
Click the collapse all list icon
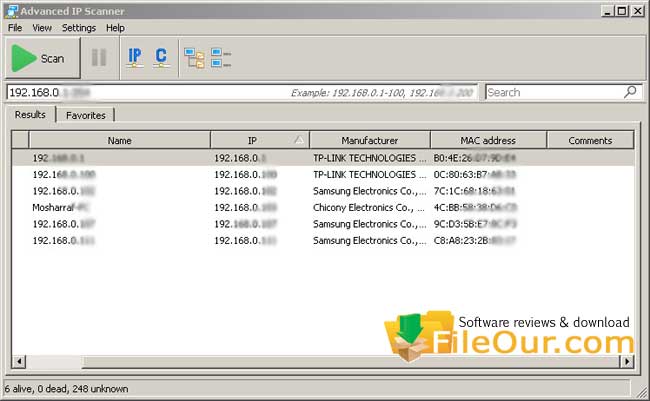(221, 58)
